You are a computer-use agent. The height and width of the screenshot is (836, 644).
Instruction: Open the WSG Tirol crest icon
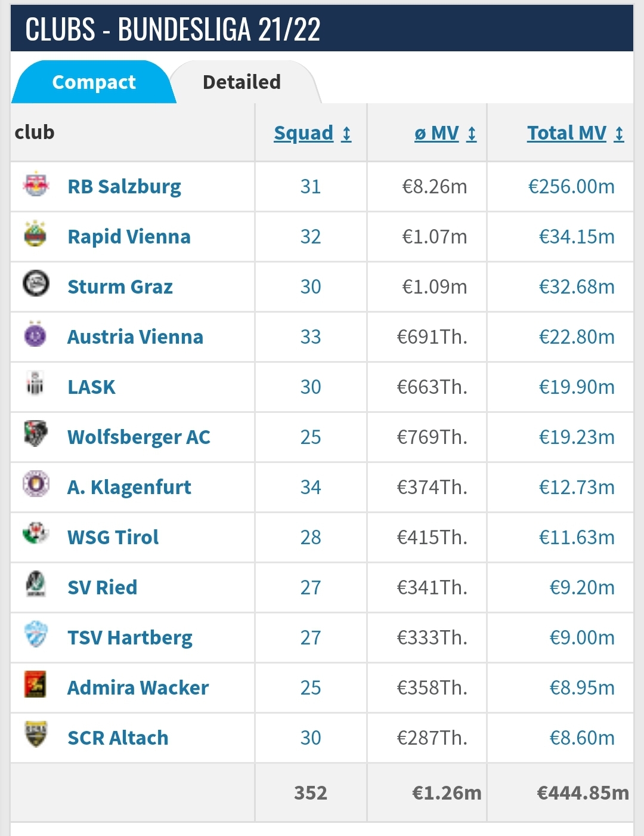36,533
